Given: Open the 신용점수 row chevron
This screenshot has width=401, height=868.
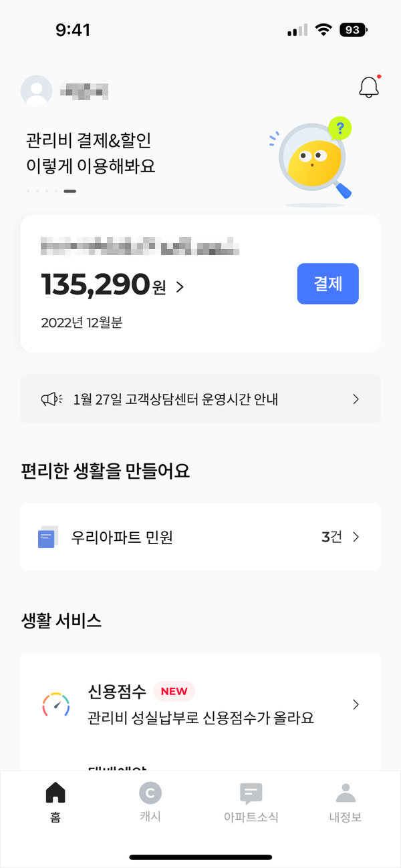Looking at the screenshot, I should 356,704.
